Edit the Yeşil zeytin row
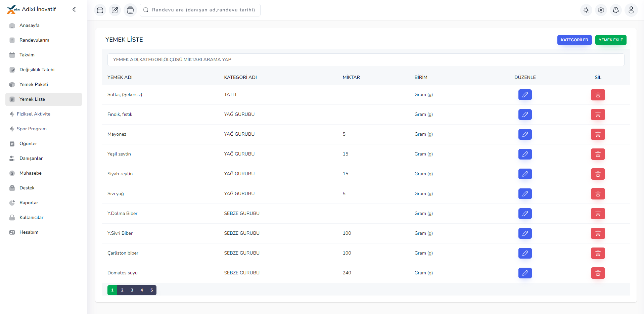Image resolution: width=644 pixels, height=314 pixels. [525, 154]
